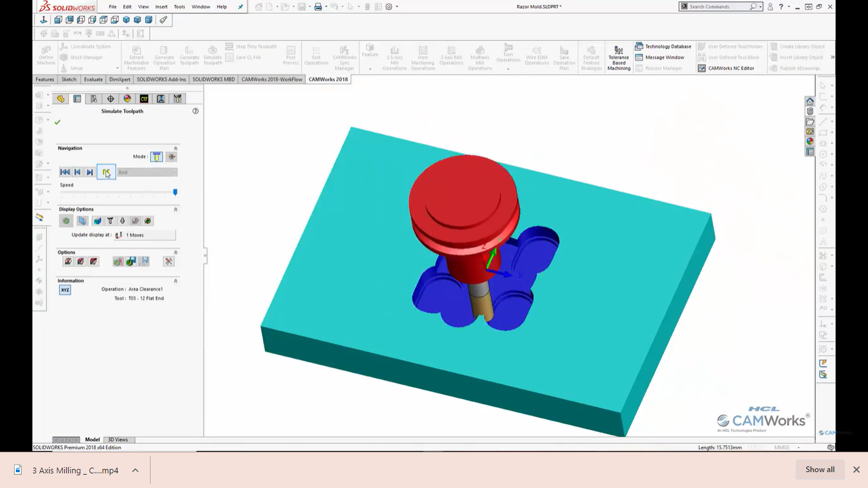Rewind simulation to the start
The height and width of the screenshot is (488, 868).
click(65, 172)
